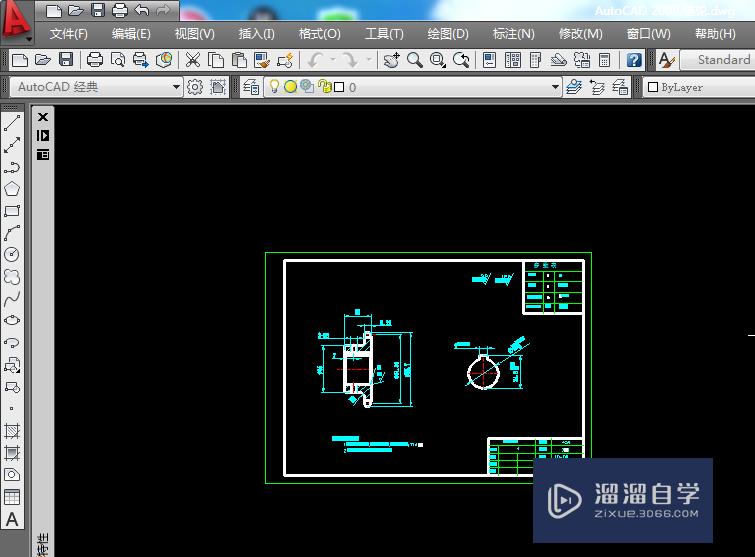Select the Construction Line tool
755x557 pixels.
click(12, 145)
